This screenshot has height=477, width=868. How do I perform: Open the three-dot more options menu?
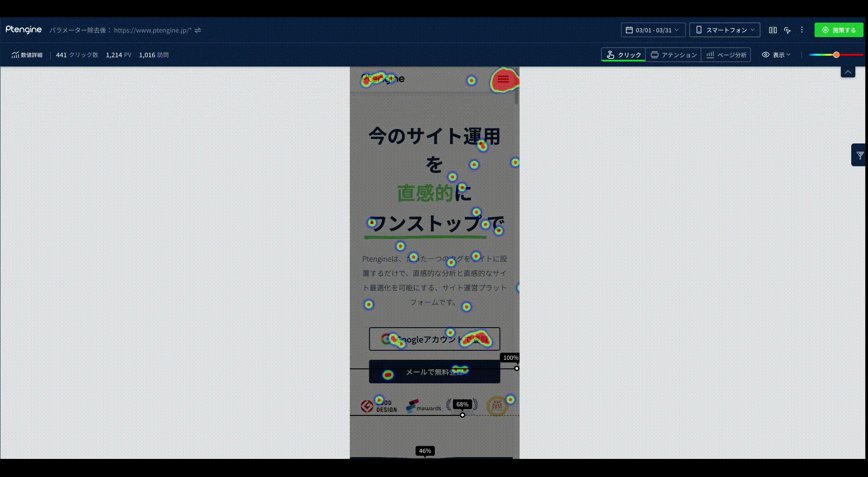coord(802,30)
